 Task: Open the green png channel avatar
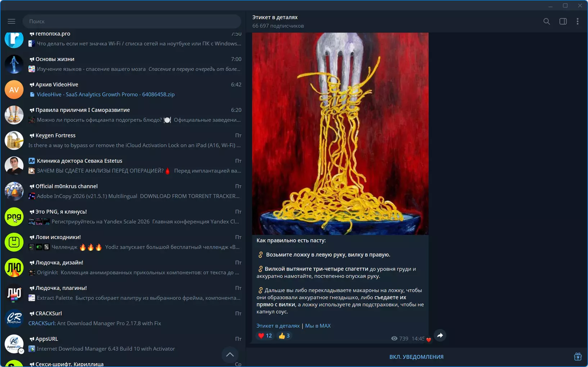[x=14, y=217]
